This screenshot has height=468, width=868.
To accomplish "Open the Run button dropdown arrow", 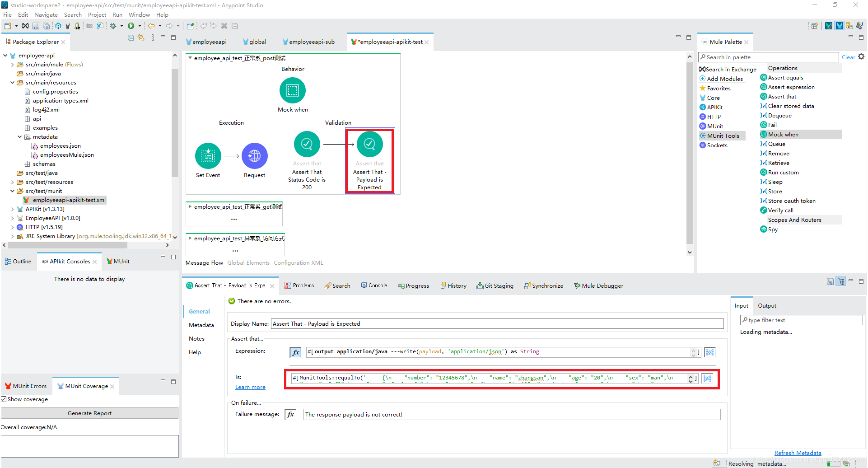I will pyautogui.click(x=140, y=26).
